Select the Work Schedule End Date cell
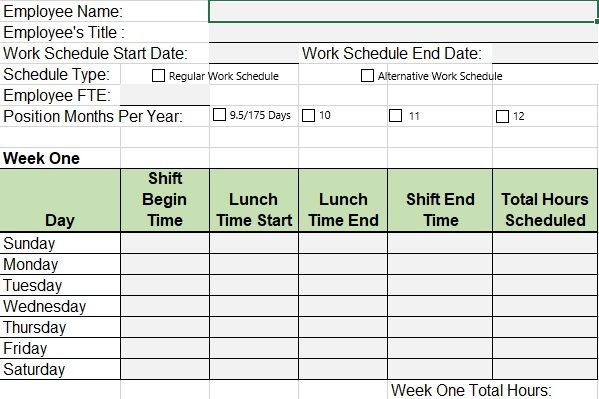Screen dimensions: 599x399 coord(545,53)
